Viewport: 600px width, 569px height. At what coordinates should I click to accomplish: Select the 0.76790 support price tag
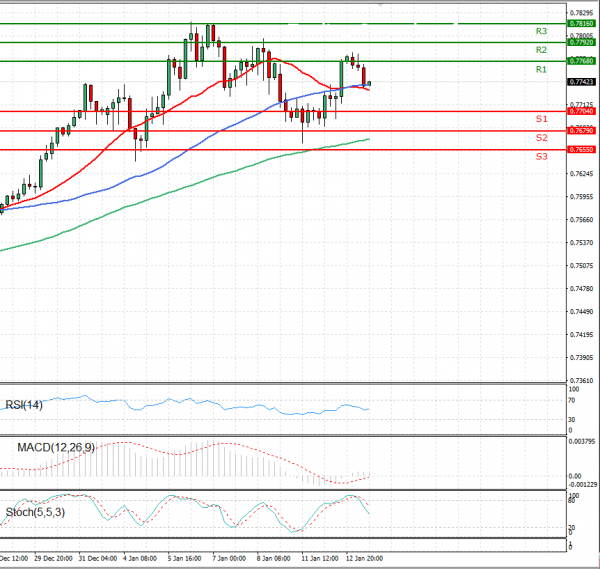pyautogui.click(x=582, y=131)
